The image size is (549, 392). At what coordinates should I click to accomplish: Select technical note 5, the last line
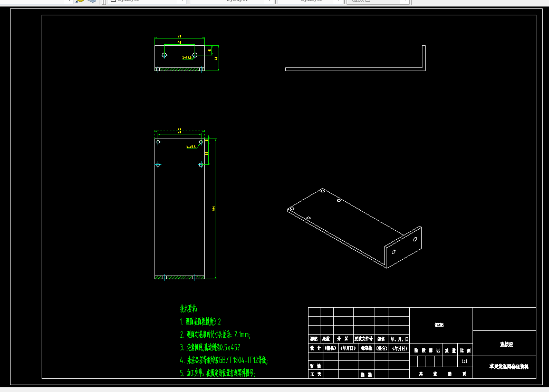[218, 373]
